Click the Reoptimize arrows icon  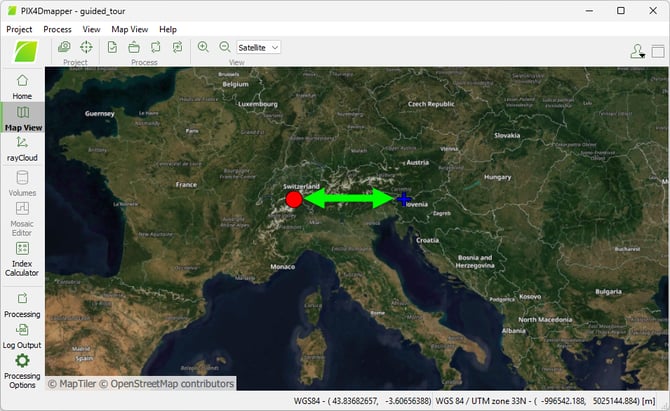pyautogui.click(x=156, y=47)
